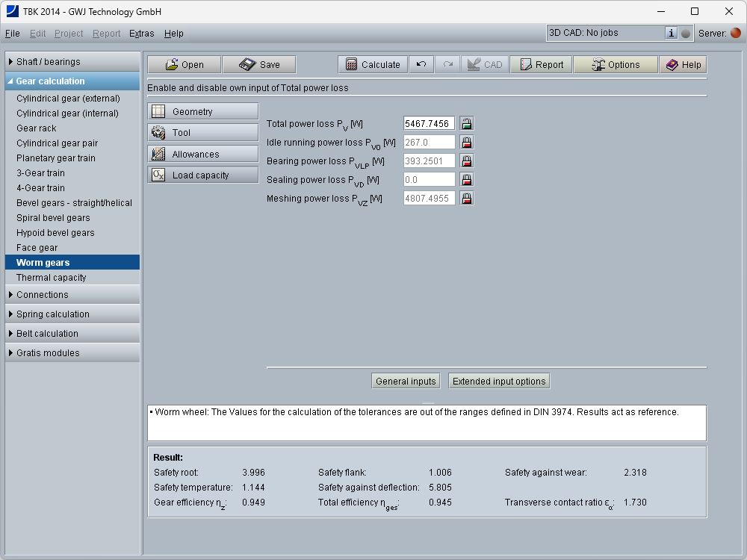The image size is (747, 560).
Task: Expand the Shaft / bearings section
Action: coord(72,62)
